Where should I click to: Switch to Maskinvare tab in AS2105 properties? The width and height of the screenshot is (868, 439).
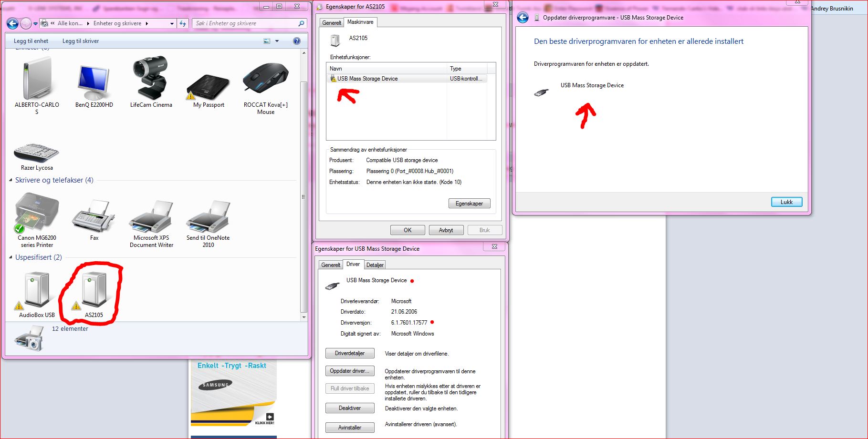[x=360, y=22]
